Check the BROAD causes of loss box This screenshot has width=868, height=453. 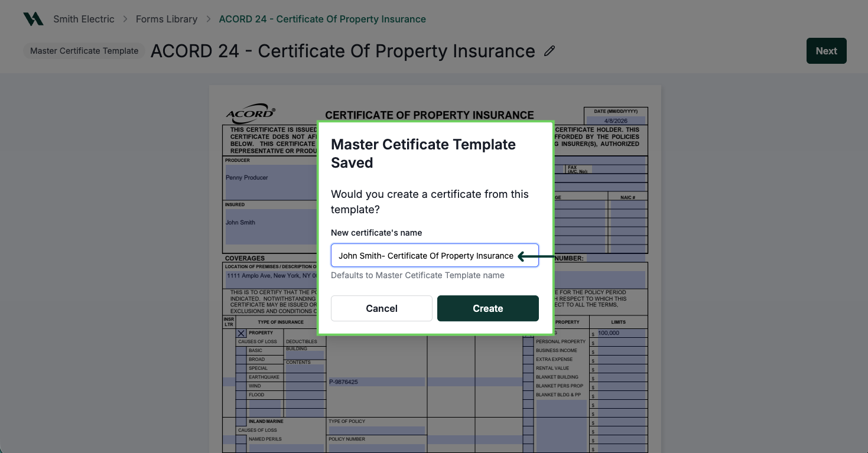(241, 360)
